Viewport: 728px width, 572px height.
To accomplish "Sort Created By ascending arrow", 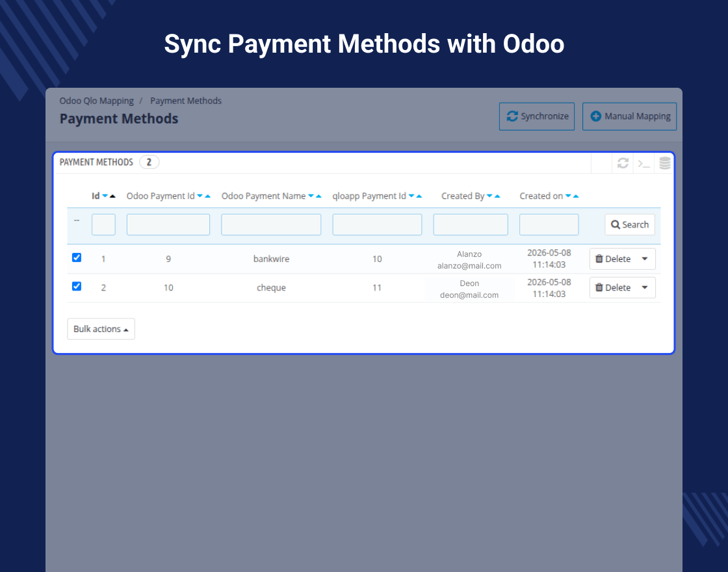I will (497, 196).
